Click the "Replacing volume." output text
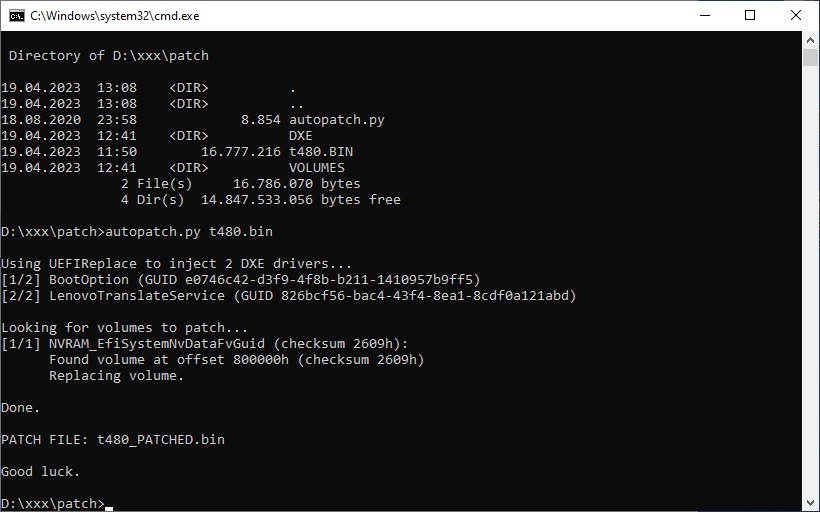This screenshot has width=820, height=512. point(116,376)
